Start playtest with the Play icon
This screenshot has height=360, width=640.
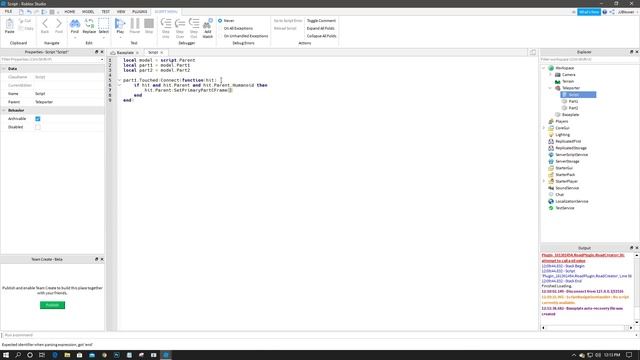120,23
